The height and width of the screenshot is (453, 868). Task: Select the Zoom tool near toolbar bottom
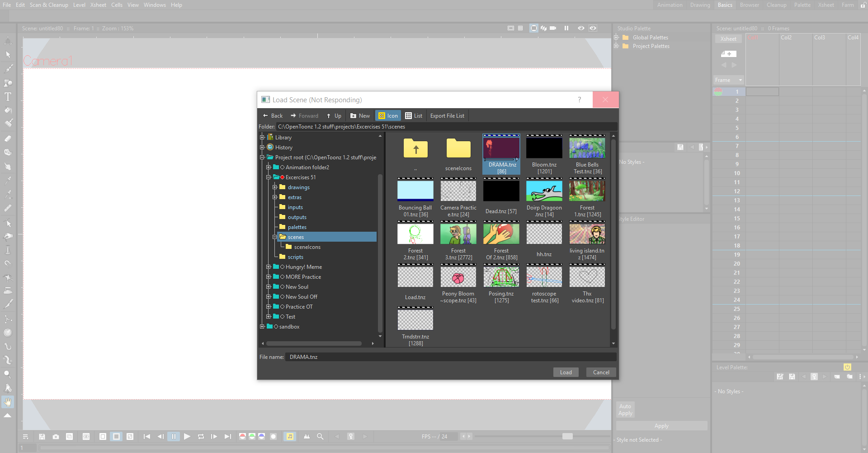8,374
